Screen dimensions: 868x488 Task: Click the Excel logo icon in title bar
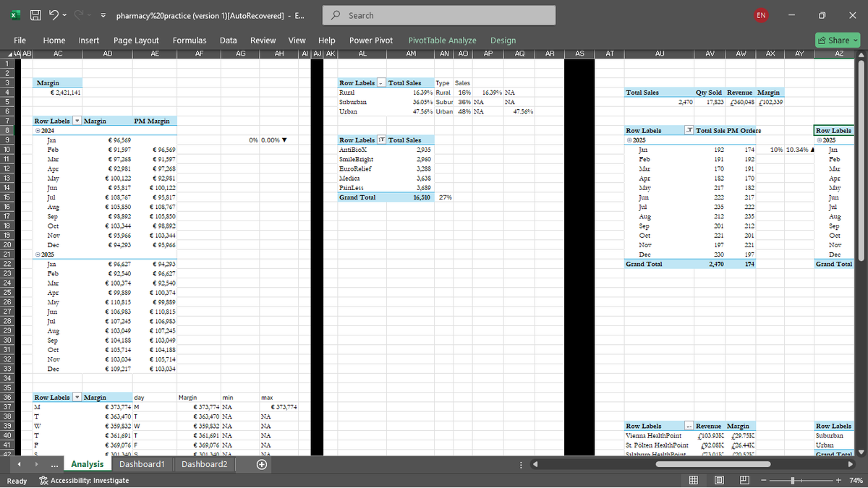(15, 15)
